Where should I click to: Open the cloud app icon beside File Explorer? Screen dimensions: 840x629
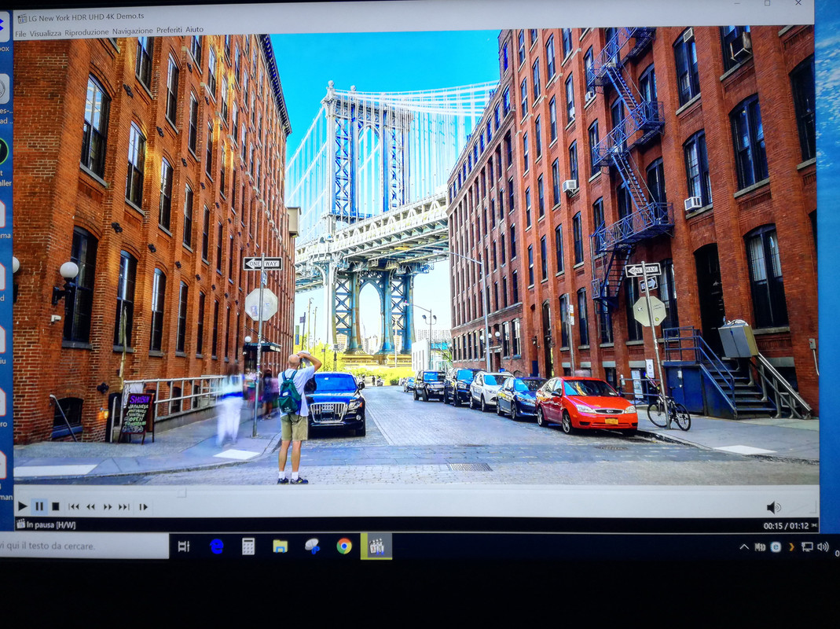tap(312, 546)
